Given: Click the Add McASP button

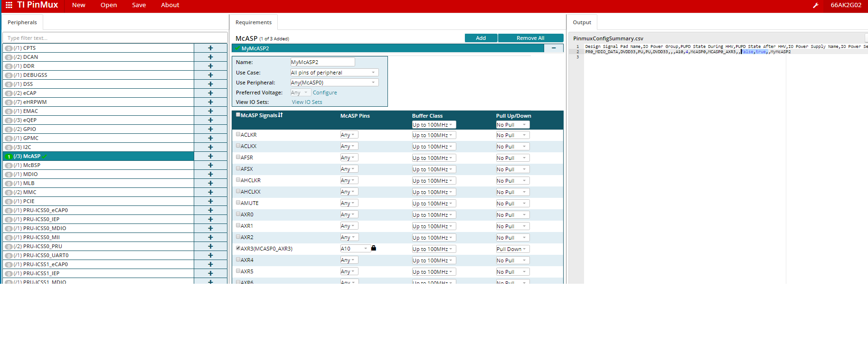Looking at the screenshot, I should coord(481,38).
